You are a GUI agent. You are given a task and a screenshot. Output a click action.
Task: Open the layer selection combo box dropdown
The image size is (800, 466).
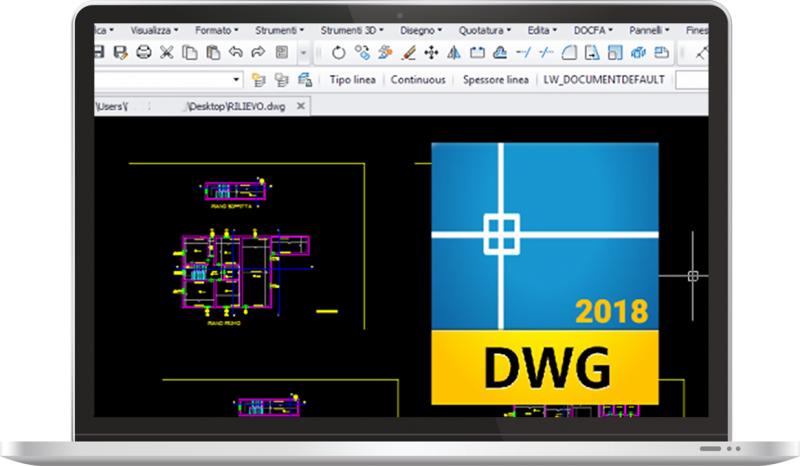coord(236,80)
